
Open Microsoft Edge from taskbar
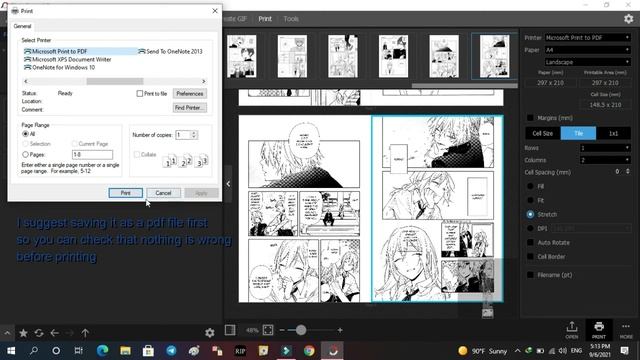tap(102, 351)
